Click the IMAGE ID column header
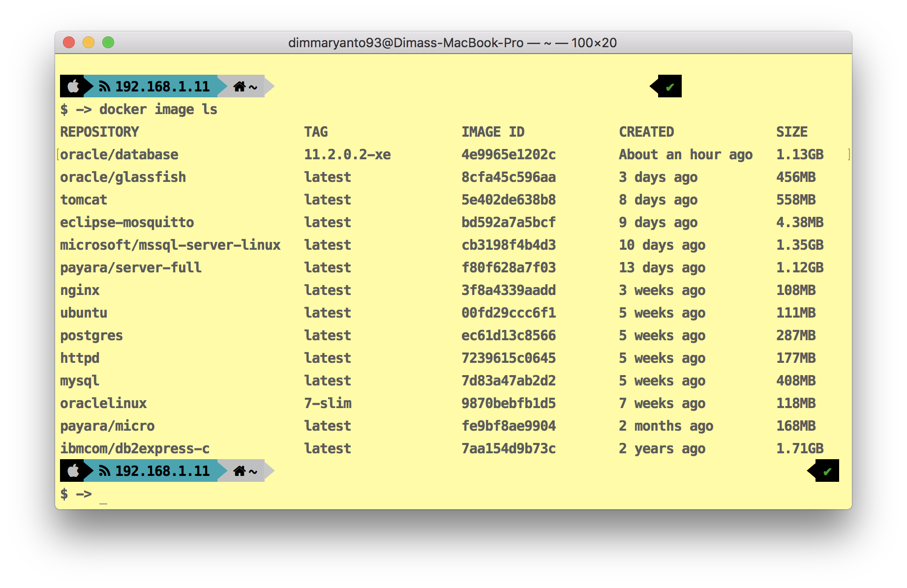Screen dimensions: 907x588 pyautogui.click(x=493, y=132)
